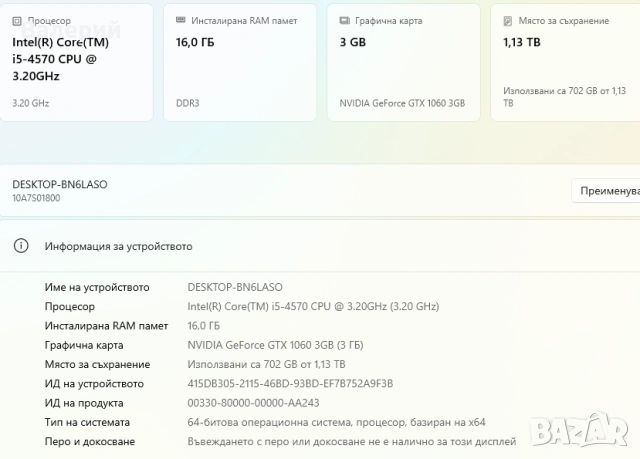Screen dimensions: 640x459
Task: Click NVIDIA GeForce GTX 1060 3GB in graphics card
Action: (x=402, y=103)
